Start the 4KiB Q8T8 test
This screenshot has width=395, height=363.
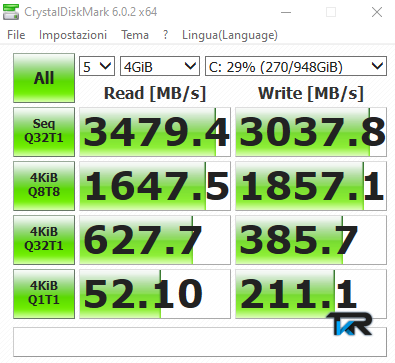coord(44,186)
